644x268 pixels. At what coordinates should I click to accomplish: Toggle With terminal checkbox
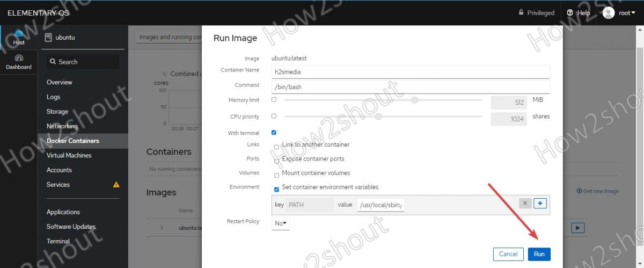coord(274,132)
